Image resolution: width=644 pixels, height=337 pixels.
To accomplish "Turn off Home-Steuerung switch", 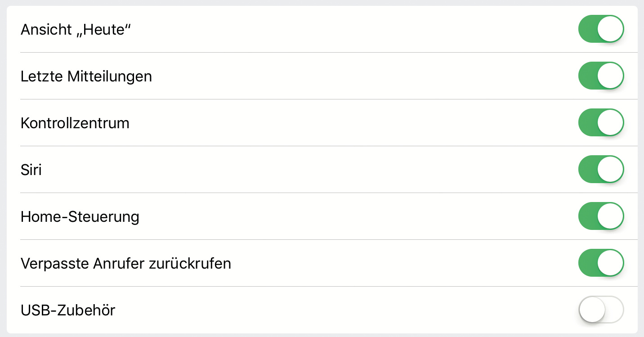I will pyautogui.click(x=601, y=216).
